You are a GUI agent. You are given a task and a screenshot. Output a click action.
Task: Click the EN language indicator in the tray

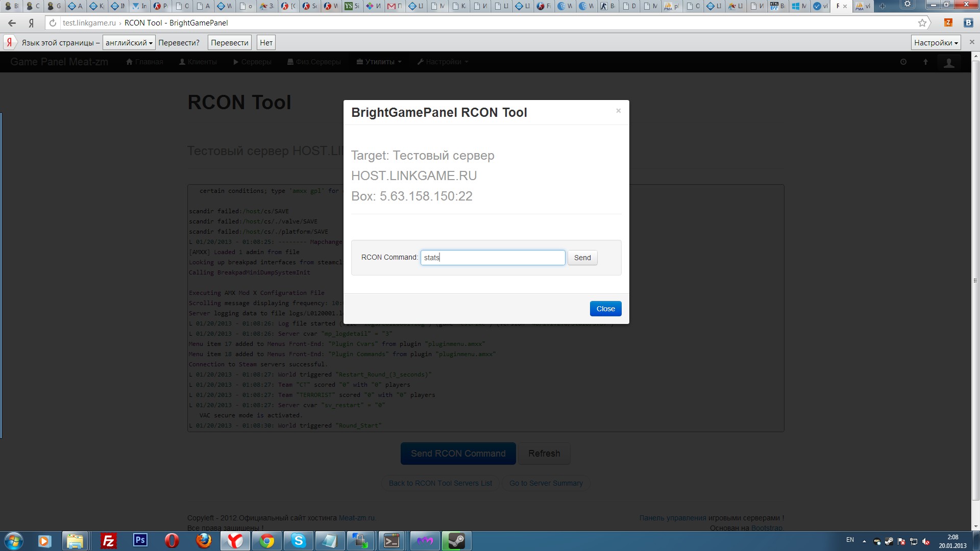(850, 540)
